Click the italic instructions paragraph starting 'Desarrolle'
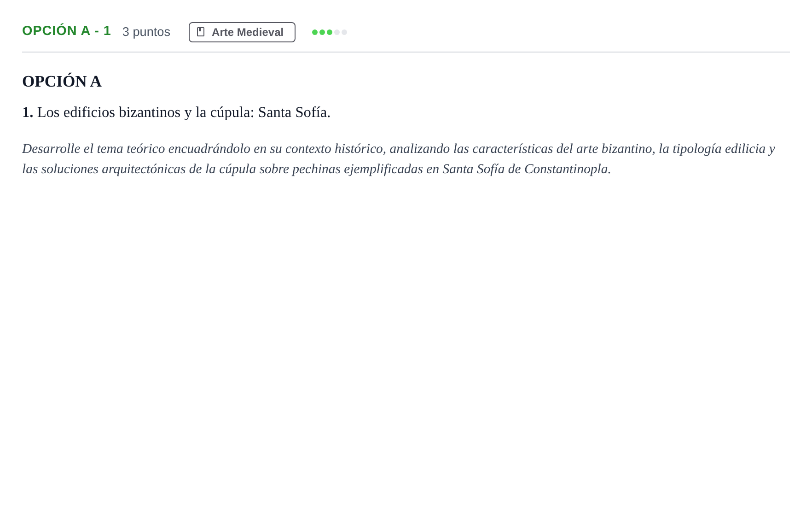812x526 pixels. coord(399,159)
